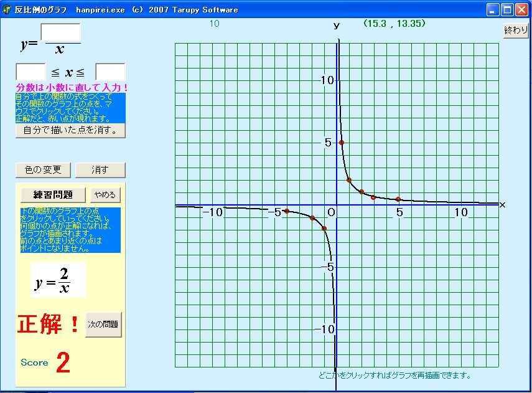Click the teal 10 above the graph
Screen dimensions: 532x393
point(215,24)
